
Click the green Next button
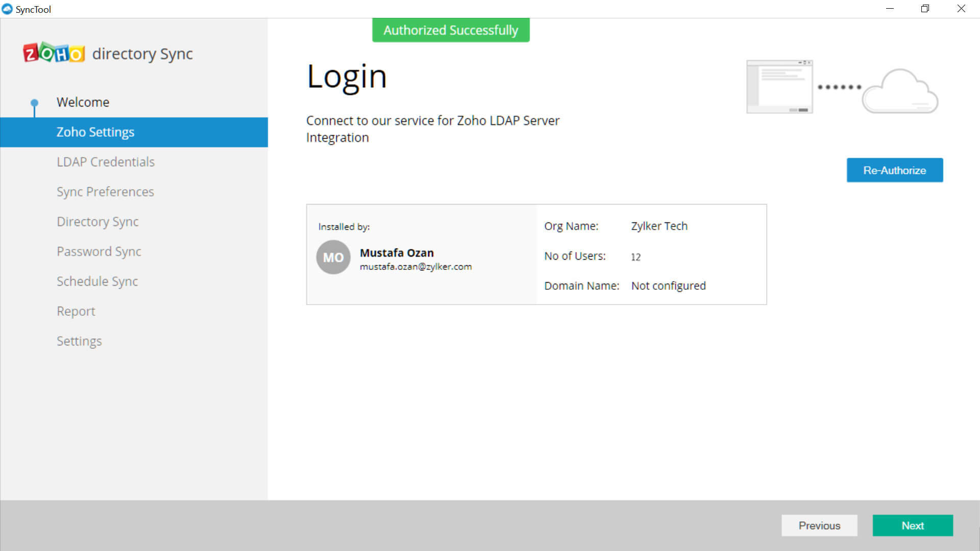[912, 525]
